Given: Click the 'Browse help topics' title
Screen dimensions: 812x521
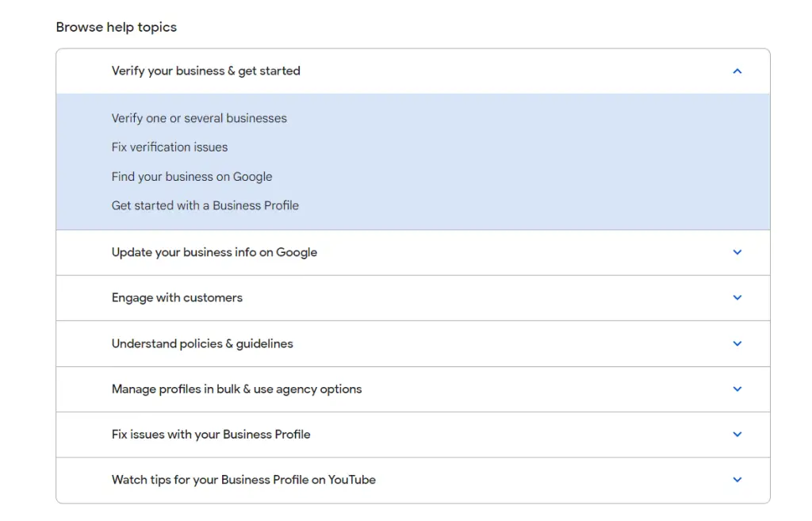Looking at the screenshot, I should coord(117,27).
